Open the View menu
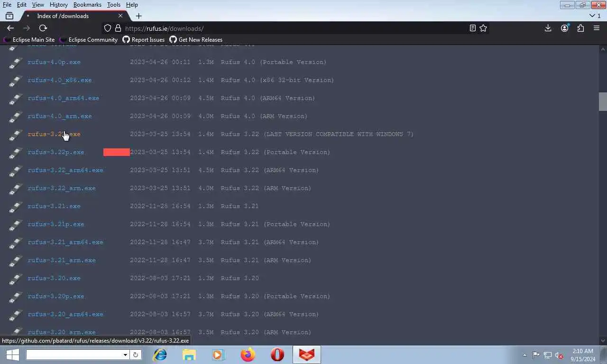The width and height of the screenshot is (607, 364). tap(38, 5)
